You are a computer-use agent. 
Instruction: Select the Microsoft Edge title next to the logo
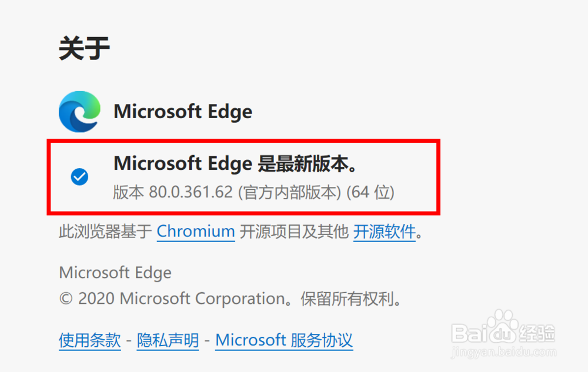pos(182,112)
